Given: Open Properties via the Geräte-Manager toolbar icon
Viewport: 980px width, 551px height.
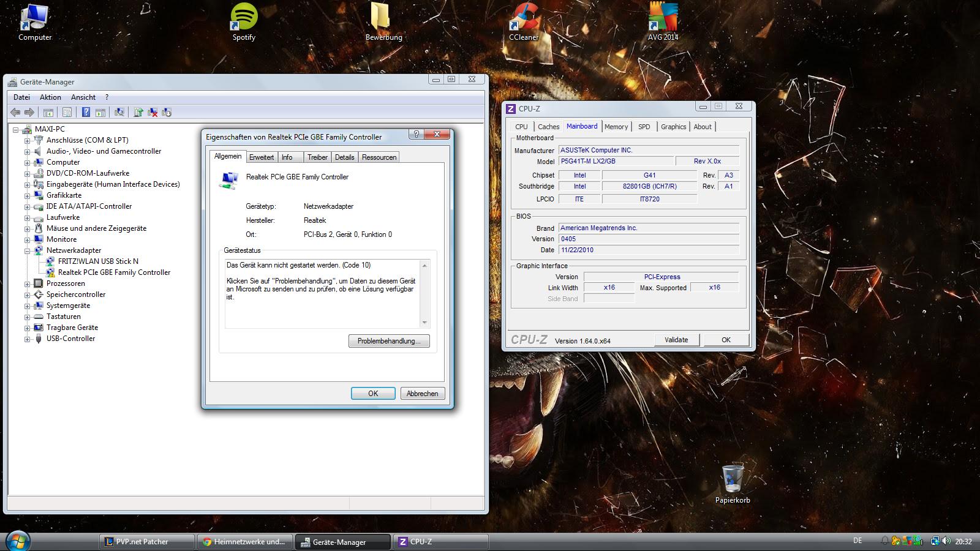Looking at the screenshot, I should click(x=67, y=112).
